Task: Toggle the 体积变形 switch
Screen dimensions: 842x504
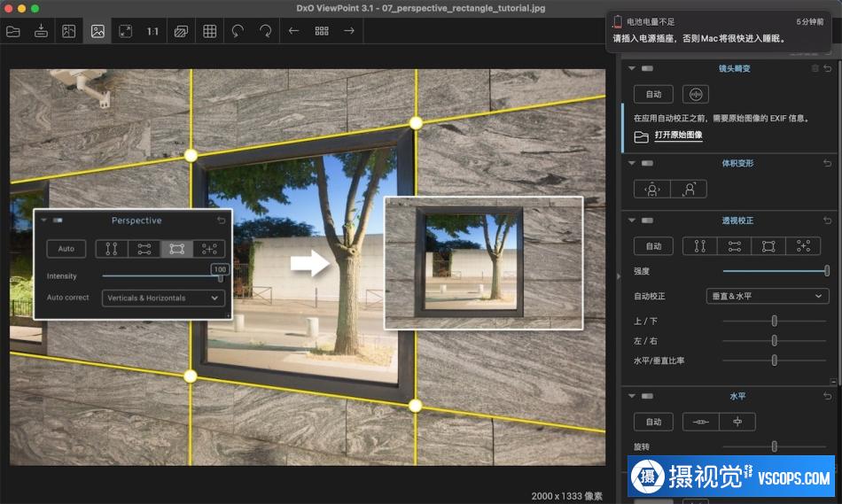Action: 647,163
